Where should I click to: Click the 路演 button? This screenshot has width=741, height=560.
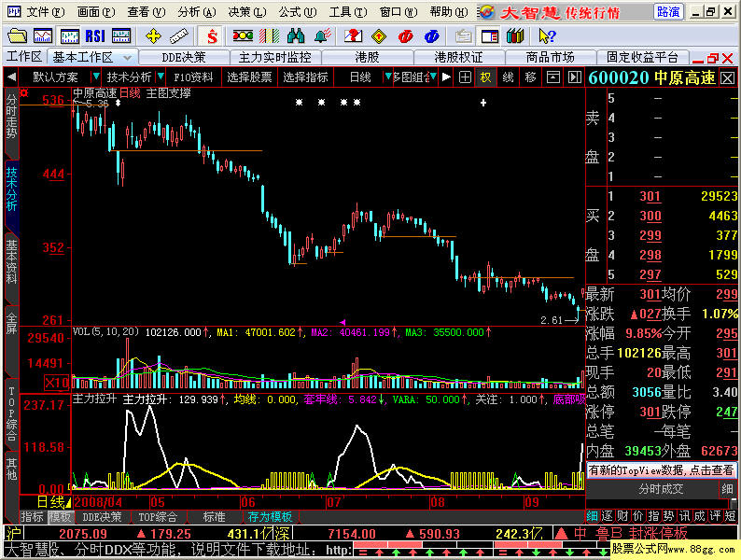click(668, 12)
